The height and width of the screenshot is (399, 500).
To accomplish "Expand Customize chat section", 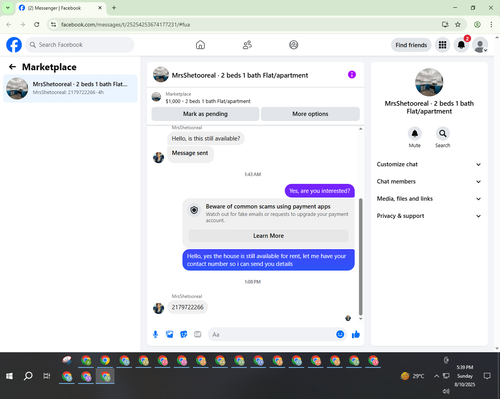I will coord(429,164).
